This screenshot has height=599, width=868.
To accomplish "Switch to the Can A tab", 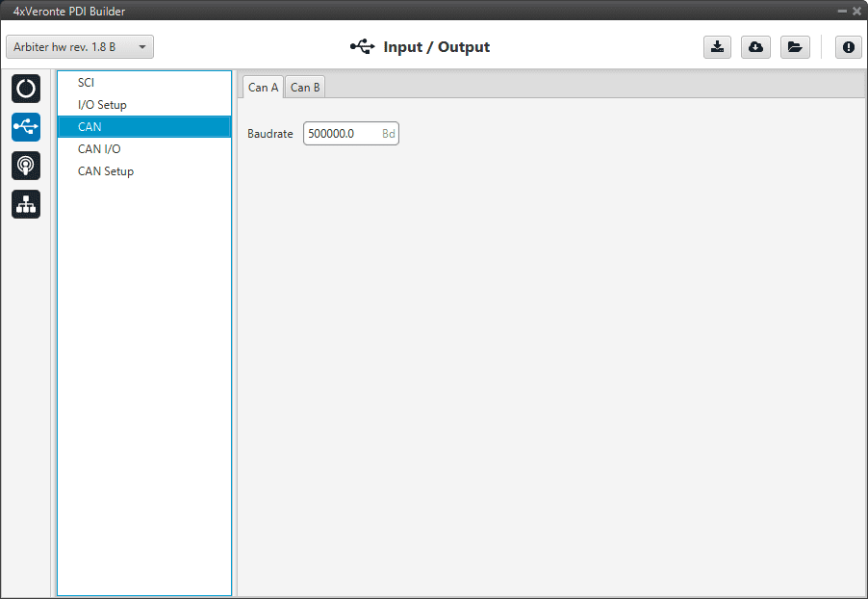I will 263,88.
